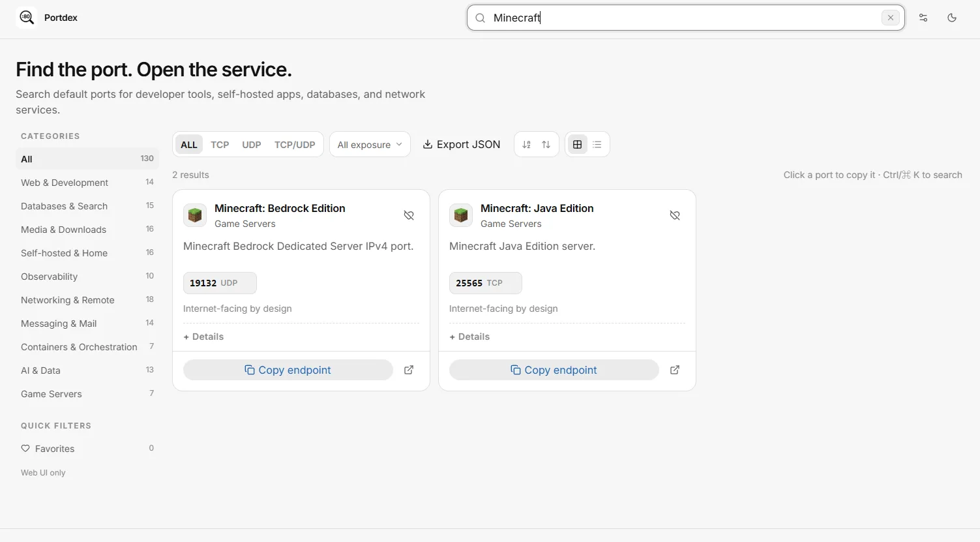Copy endpoint for Java Edition

[x=554, y=370]
